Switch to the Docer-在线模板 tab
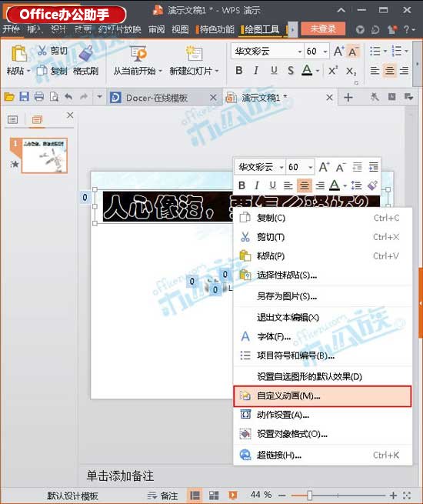This screenshot has height=504, width=423. (x=157, y=98)
